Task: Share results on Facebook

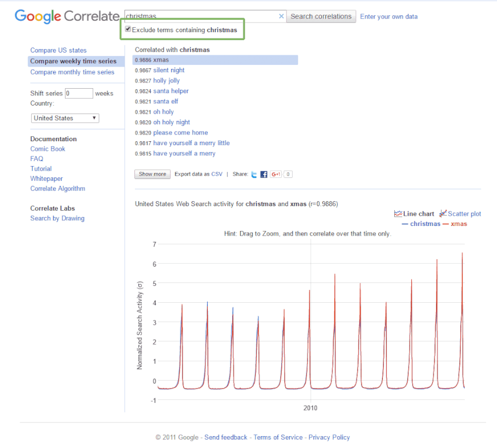Action: click(x=264, y=175)
